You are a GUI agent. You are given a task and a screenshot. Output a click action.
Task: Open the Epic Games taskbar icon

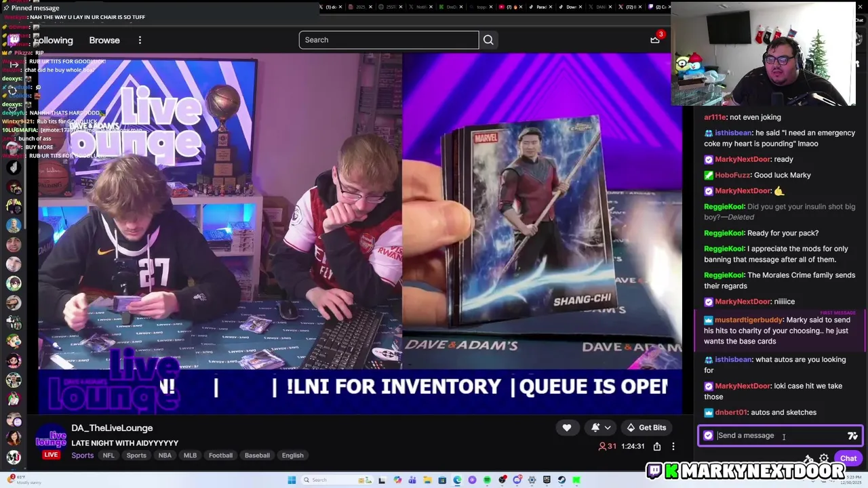[x=547, y=480]
